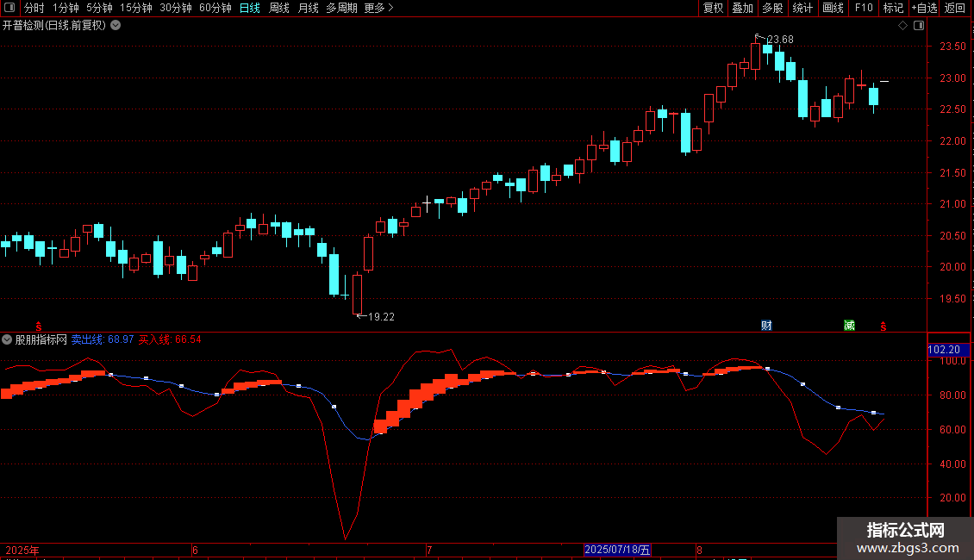Image resolution: width=974 pixels, height=560 pixels.
Task: Click the month 7 marker on time axis
Action: point(428,550)
